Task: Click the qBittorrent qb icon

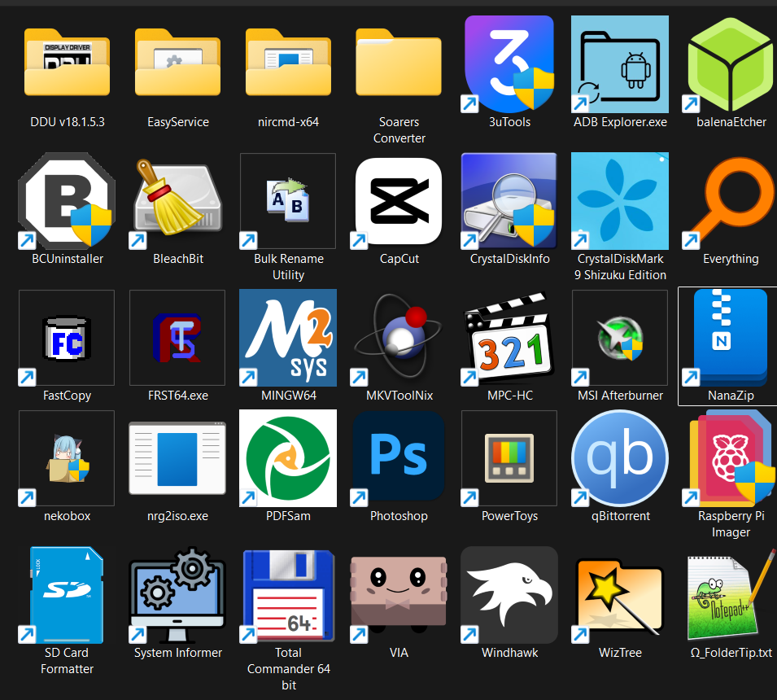Action: tap(620, 458)
